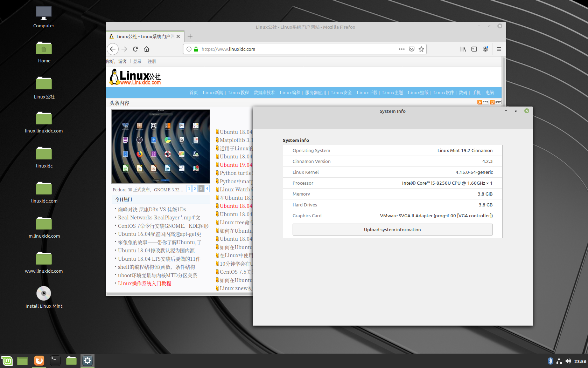Select linux.linuxidc.com desktop folder
Viewport: 588px width, 368px height.
(44, 122)
